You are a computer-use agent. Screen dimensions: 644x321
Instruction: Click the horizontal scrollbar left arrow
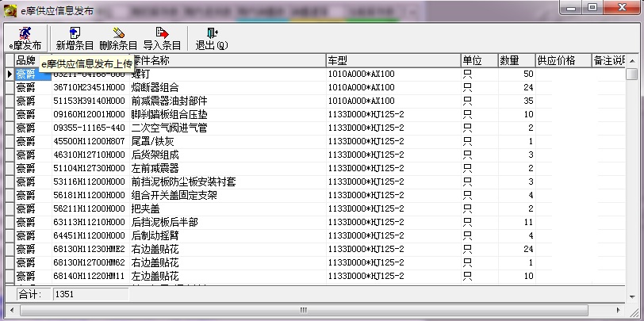[11, 310]
